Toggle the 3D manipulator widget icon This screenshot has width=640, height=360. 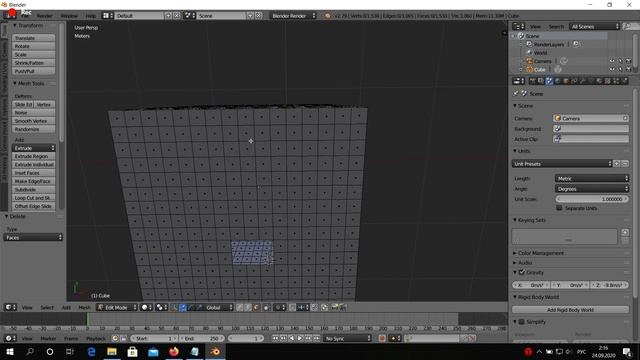174,307
